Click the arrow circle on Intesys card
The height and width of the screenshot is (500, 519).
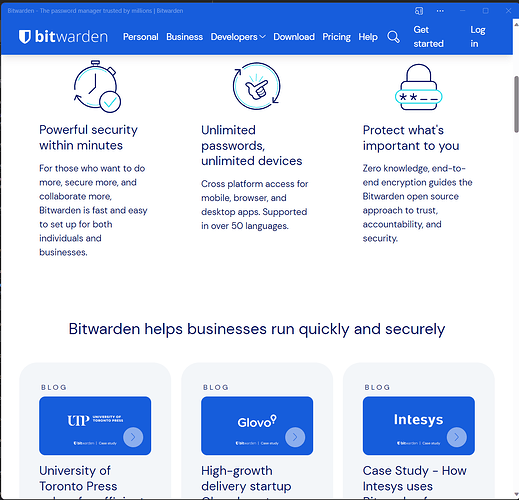pos(457,437)
